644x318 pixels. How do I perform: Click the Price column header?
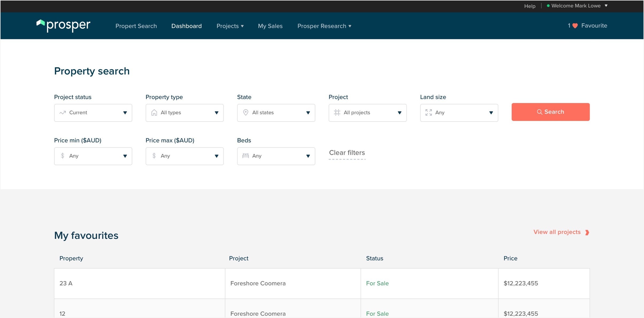click(x=510, y=258)
